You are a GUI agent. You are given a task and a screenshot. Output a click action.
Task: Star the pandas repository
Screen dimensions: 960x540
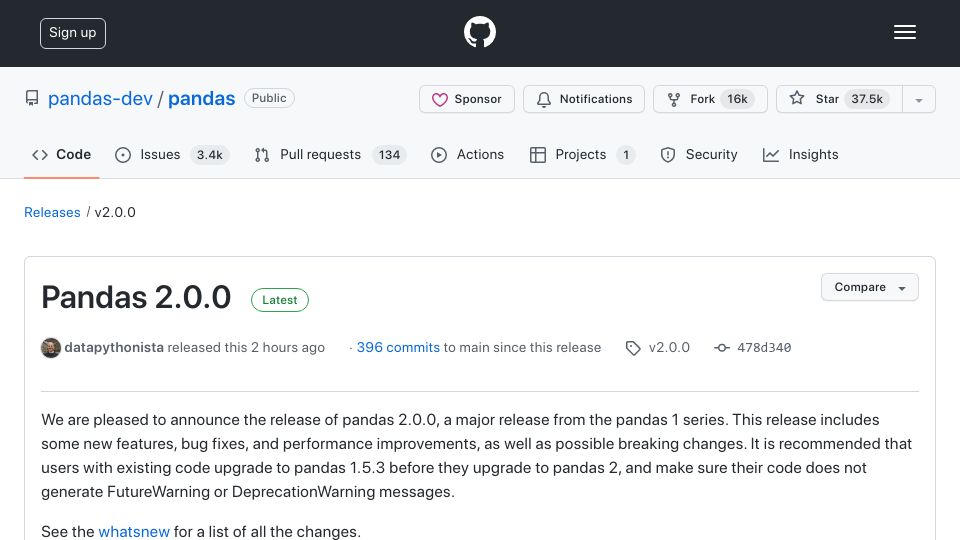(x=839, y=99)
